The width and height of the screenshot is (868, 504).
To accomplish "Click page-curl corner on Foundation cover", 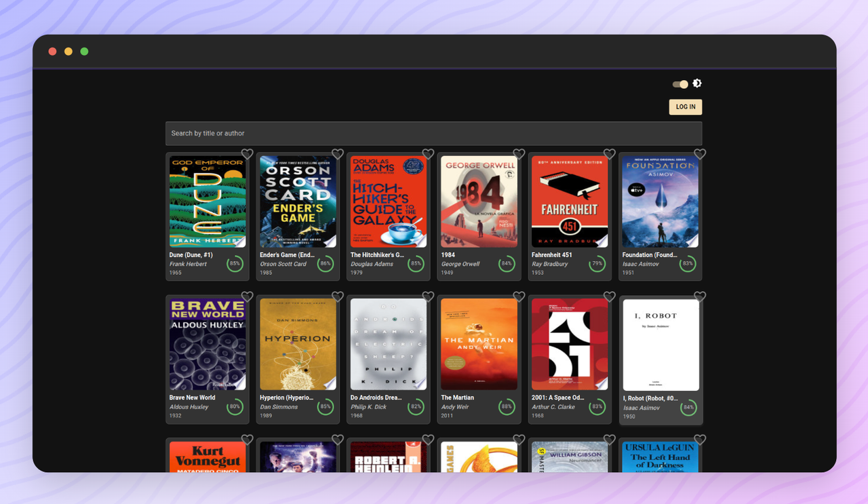I will (692, 241).
